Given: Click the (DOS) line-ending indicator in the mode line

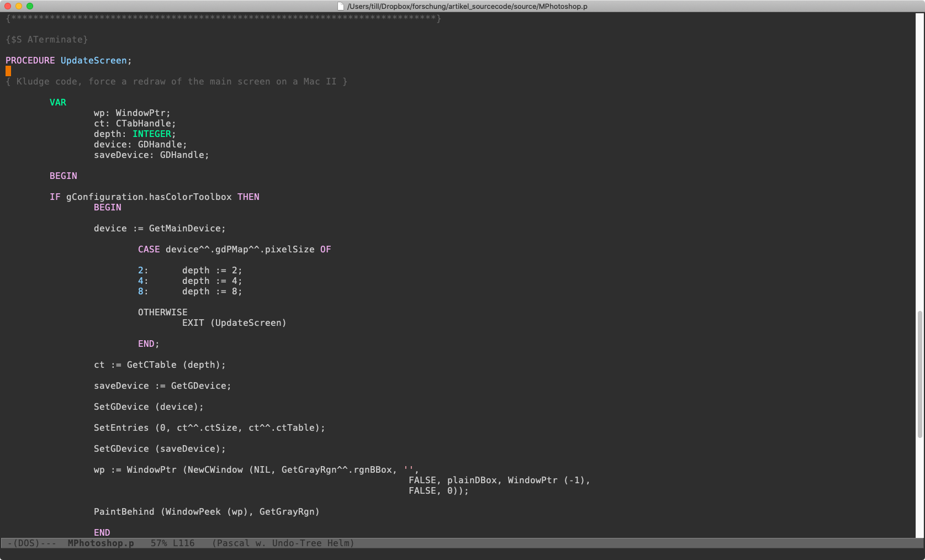Looking at the screenshot, I should coord(26,543).
